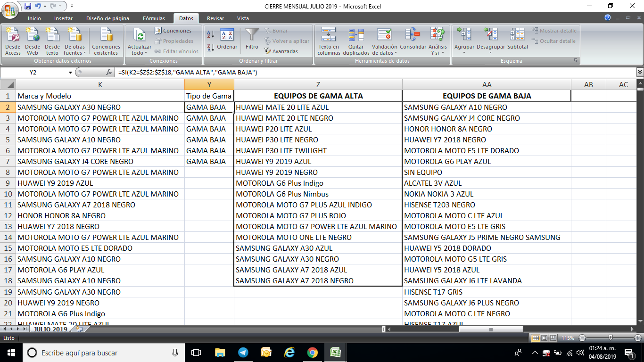The height and width of the screenshot is (362, 644).
Task: Import data using Desde texto
Action: pyautogui.click(x=52, y=41)
